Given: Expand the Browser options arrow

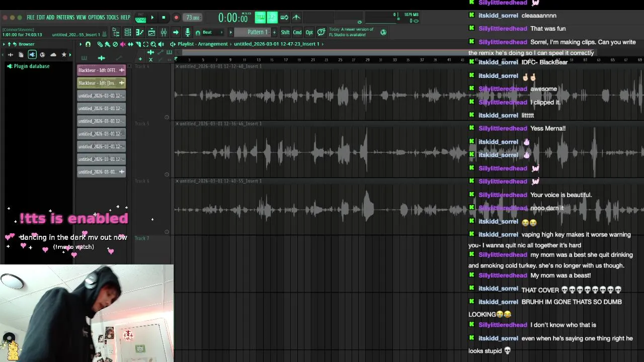Looking at the screenshot, I should (4, 44).
